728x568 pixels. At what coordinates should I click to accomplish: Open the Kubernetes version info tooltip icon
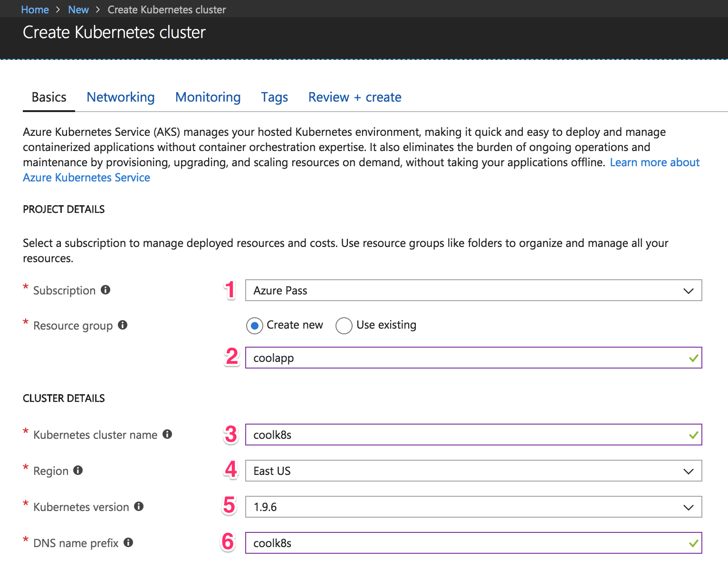pos(139,506)
